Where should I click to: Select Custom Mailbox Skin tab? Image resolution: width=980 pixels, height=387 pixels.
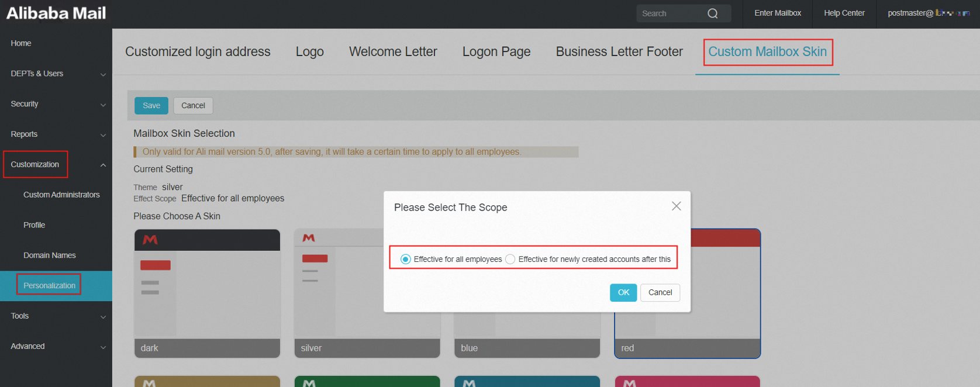(x=767, y=51)
